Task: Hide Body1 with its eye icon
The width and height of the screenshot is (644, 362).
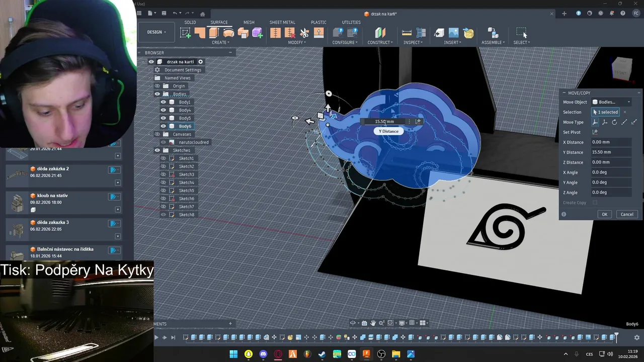Action: (x=163, y=102)
